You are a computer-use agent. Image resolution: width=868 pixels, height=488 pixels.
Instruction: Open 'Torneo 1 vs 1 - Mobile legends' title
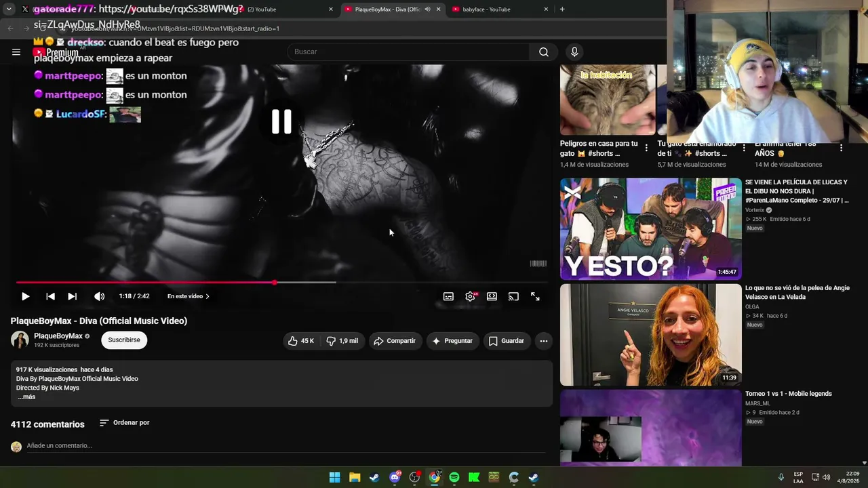point(789,394)
